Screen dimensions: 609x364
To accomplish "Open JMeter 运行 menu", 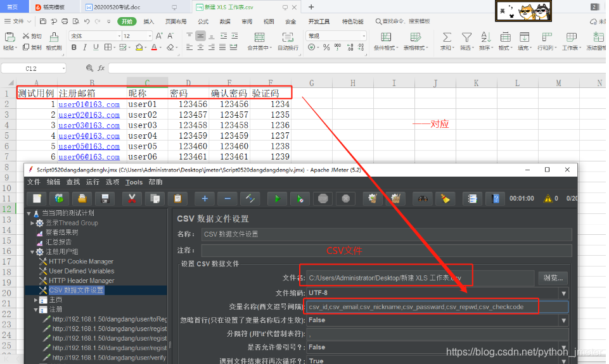I will coord(93,182).
